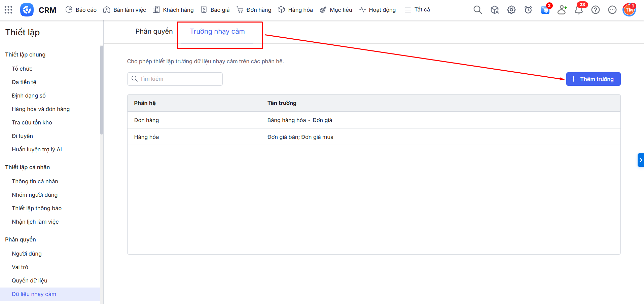Screen dimensions: 644x304
Task: Open the app launcher grid icon
Action: (x=8, y=10)
